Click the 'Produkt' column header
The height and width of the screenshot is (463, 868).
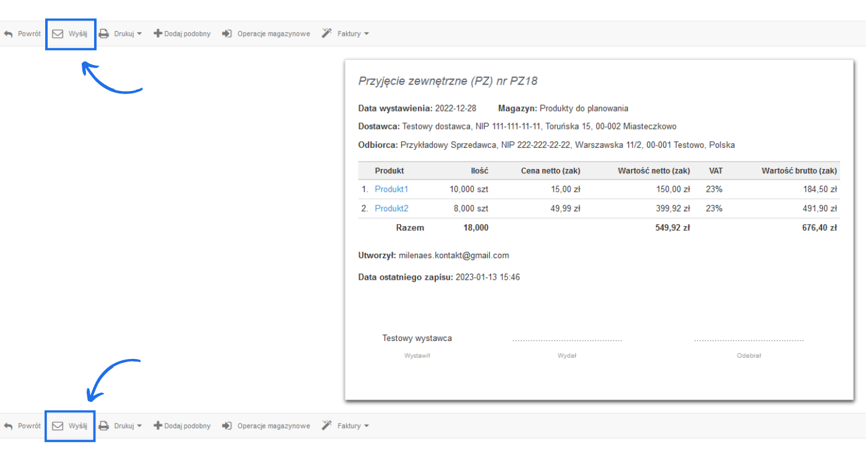[389, 171]
